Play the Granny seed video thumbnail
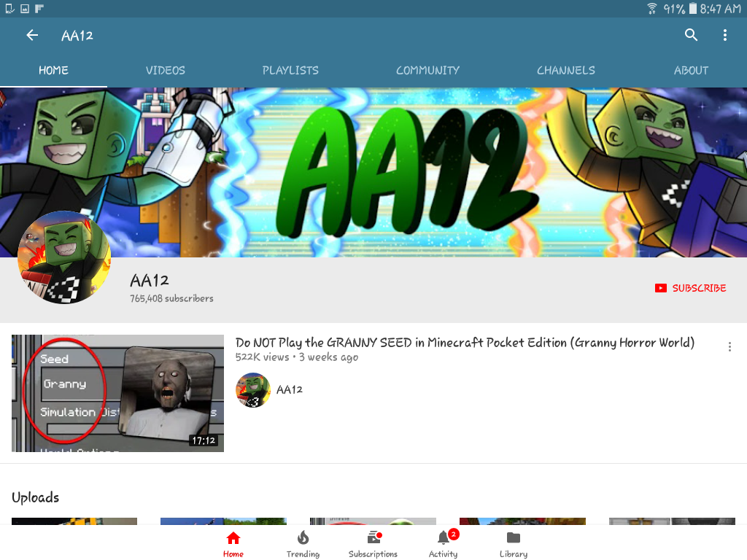This screenshot has height=560, width=747. [117, 393]
